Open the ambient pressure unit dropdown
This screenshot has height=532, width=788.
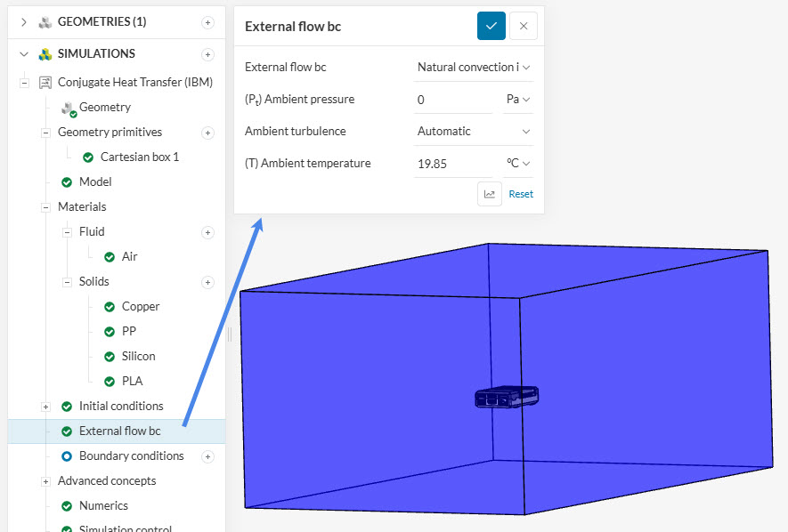[x=518, y=99]
